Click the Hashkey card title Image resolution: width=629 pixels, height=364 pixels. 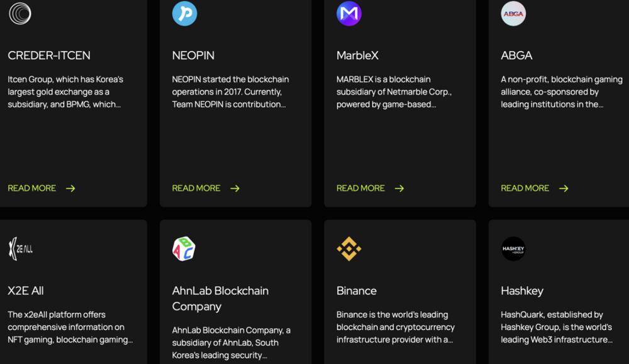pos(522,290)
